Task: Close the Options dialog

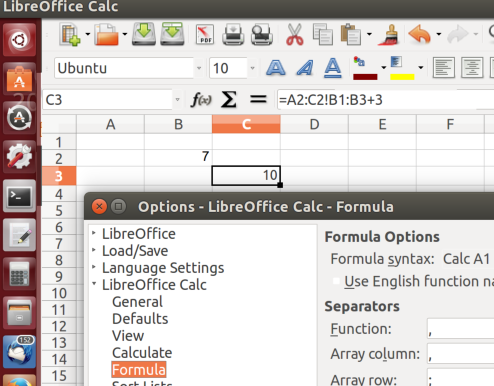Action: (99, 207)
